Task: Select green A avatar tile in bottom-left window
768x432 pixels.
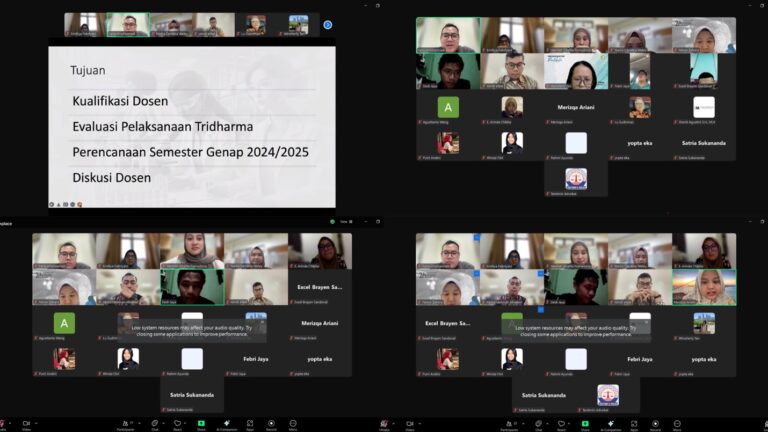Action: [64, 323]
